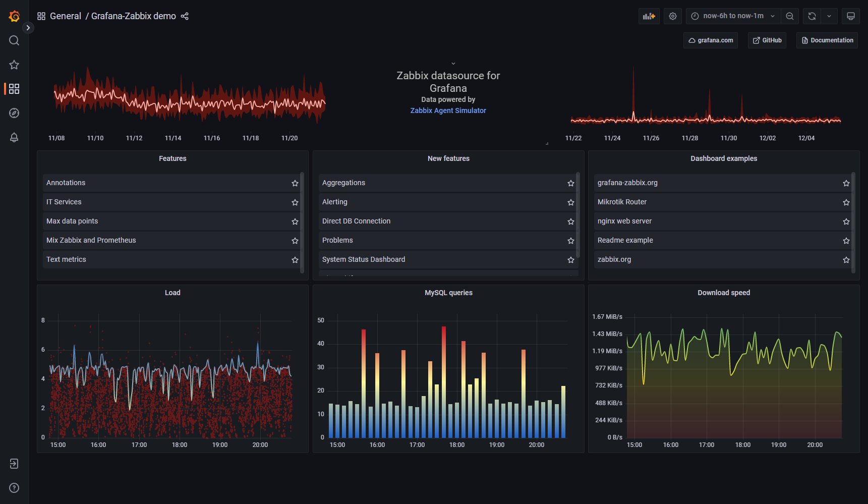Star the Problems dashboard
Image resolution: width=868 pixels, height=504 pixels.
click(x=571, y=241)
